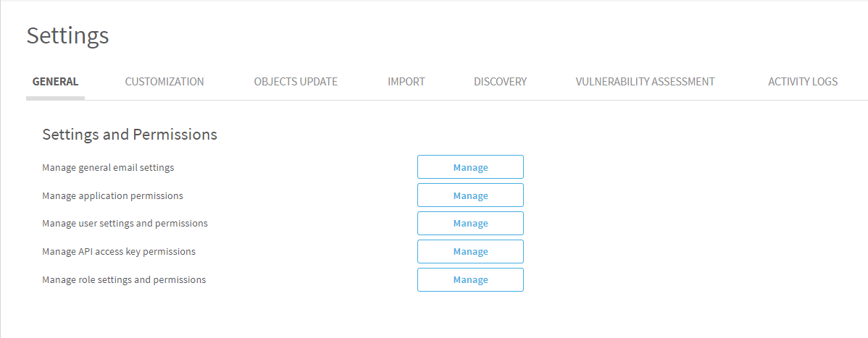This screenshot has height=338, width=868.
Task: Select the 'Manage user settings and permissions' label
Action: 125,224
